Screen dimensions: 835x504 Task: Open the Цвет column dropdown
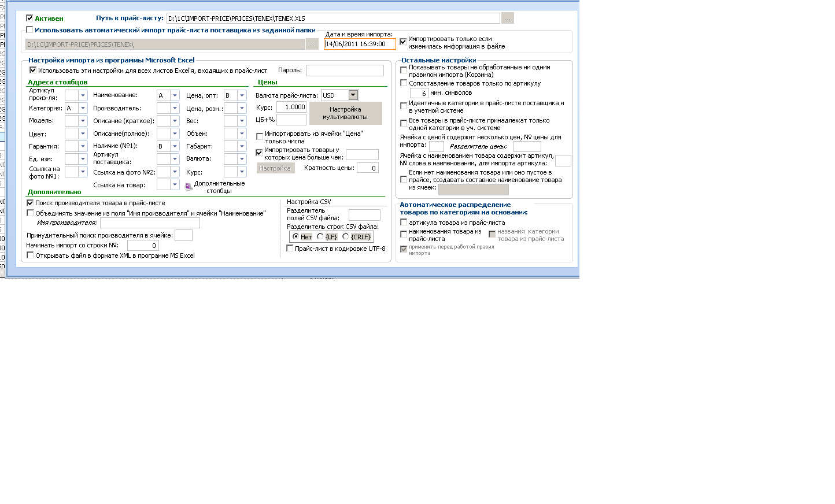[83, 134]
